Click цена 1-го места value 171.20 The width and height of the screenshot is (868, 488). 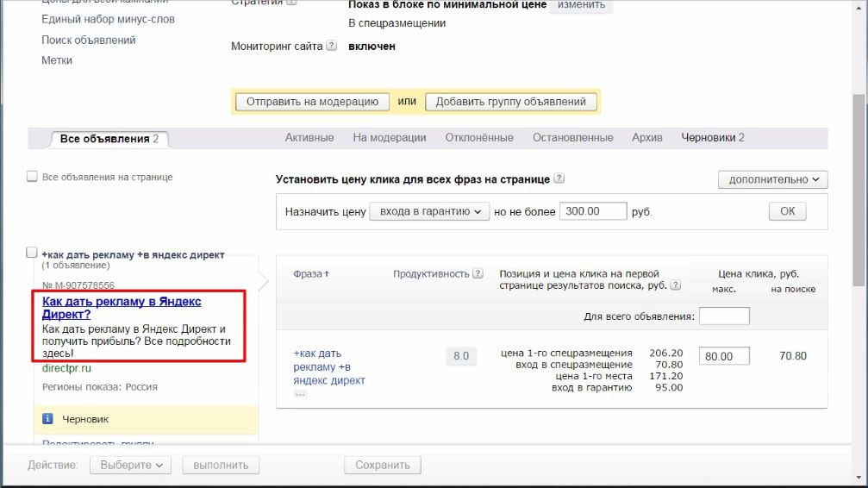[666, 376]
